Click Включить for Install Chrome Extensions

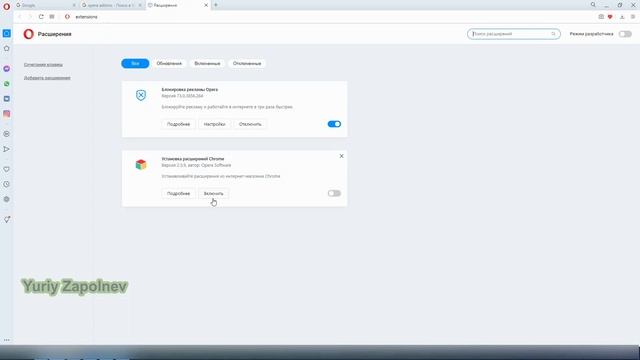(x=213, y=193)
